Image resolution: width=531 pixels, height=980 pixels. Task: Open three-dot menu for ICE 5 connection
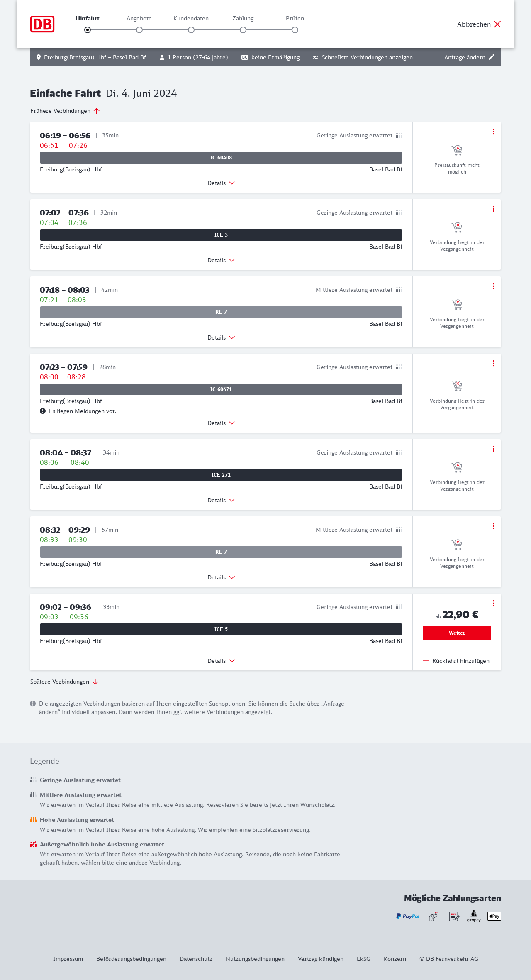(x=493, y=603)
